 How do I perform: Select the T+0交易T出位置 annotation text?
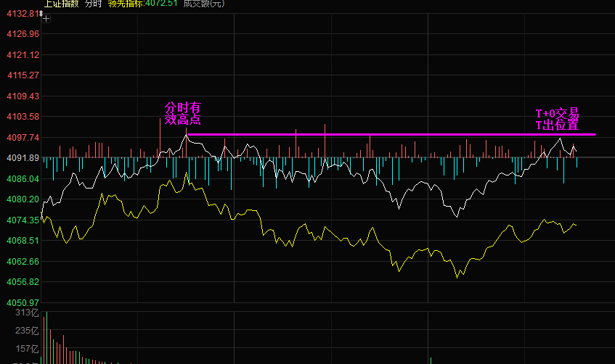558,119
